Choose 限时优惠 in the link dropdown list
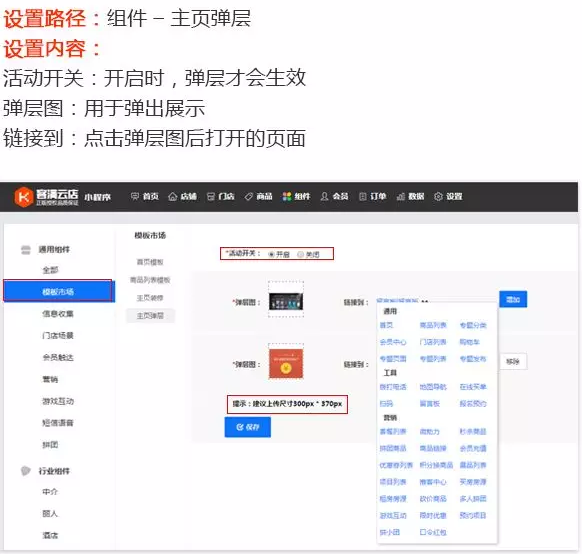This screenshot has width=582, height=554. (433, 515)
